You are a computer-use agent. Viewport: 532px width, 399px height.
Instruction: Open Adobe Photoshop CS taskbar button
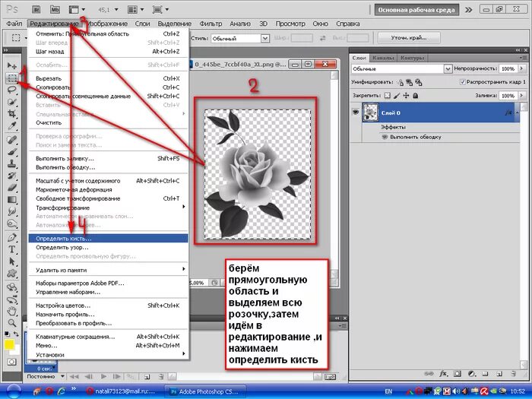[204, 391]
